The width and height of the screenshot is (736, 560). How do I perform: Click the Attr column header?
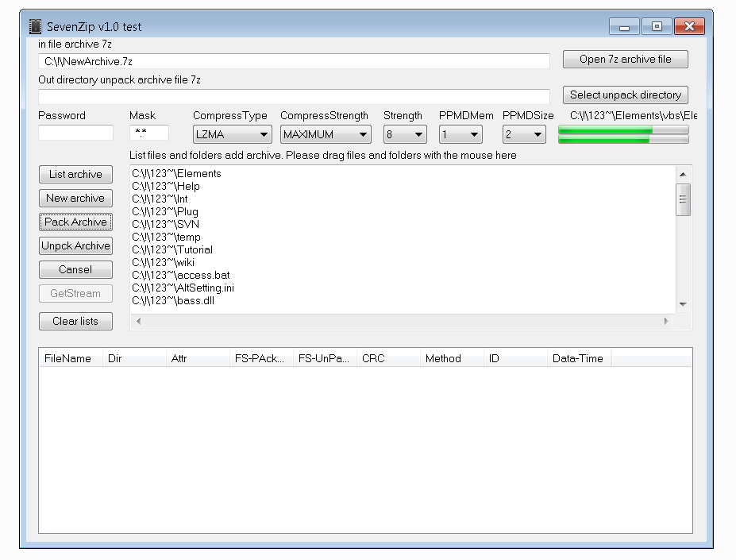tap(198, 358)
